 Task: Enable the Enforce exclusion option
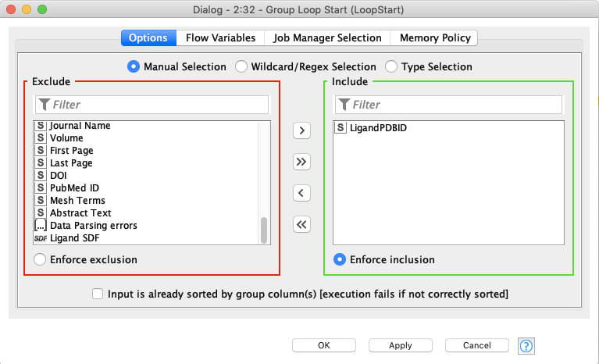pyautogui.click(x=40, y=259)
